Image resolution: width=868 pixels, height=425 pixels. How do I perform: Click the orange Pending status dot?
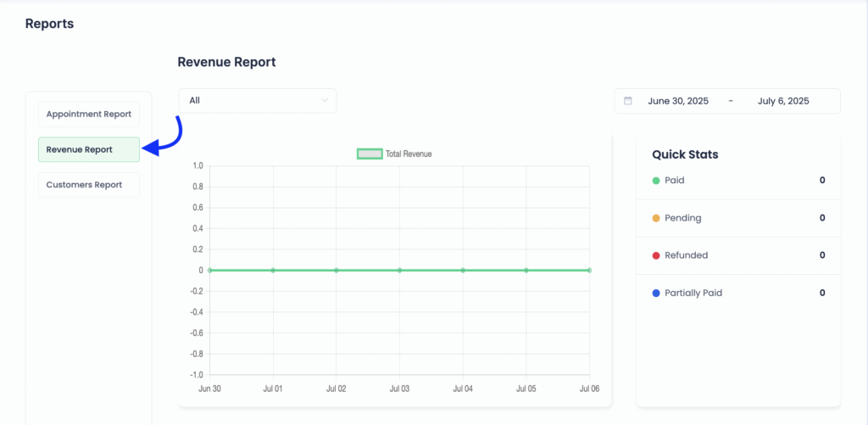click(656, 218)
